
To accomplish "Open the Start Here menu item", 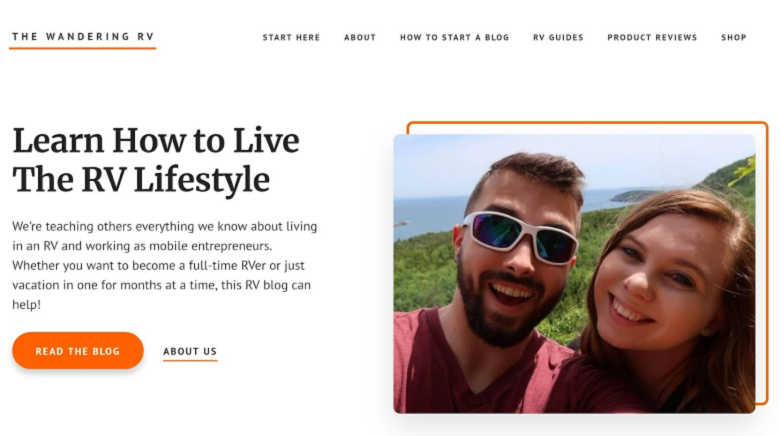I will (291, 38).
